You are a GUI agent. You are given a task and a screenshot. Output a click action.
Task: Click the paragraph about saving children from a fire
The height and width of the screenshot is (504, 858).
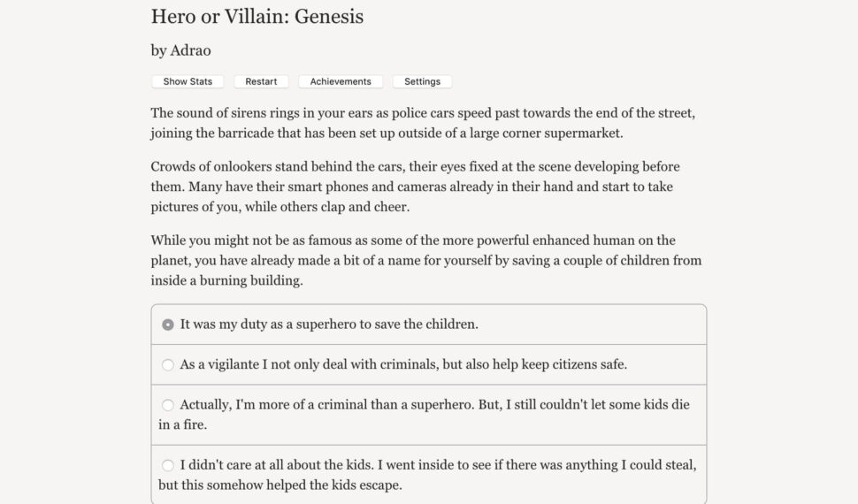425,260
